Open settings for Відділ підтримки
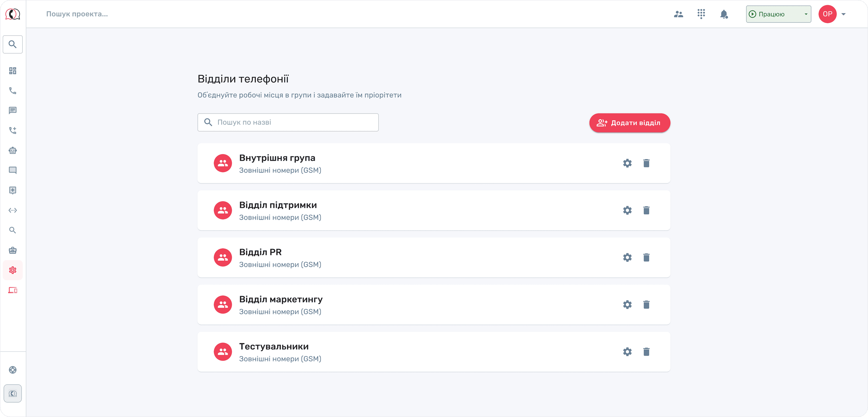This screenshot has width=868, height=417. (627, 210)
